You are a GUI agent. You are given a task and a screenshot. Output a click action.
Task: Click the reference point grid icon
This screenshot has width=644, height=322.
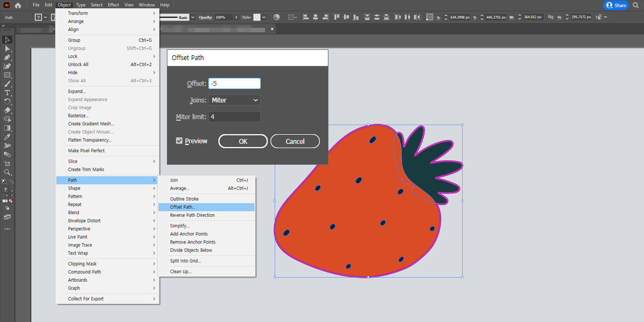tap(430, 17)
